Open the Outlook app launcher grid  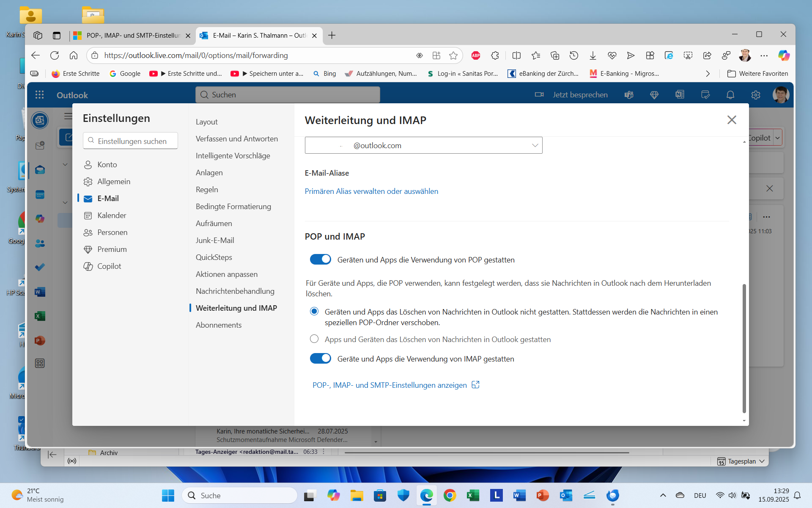39,95
